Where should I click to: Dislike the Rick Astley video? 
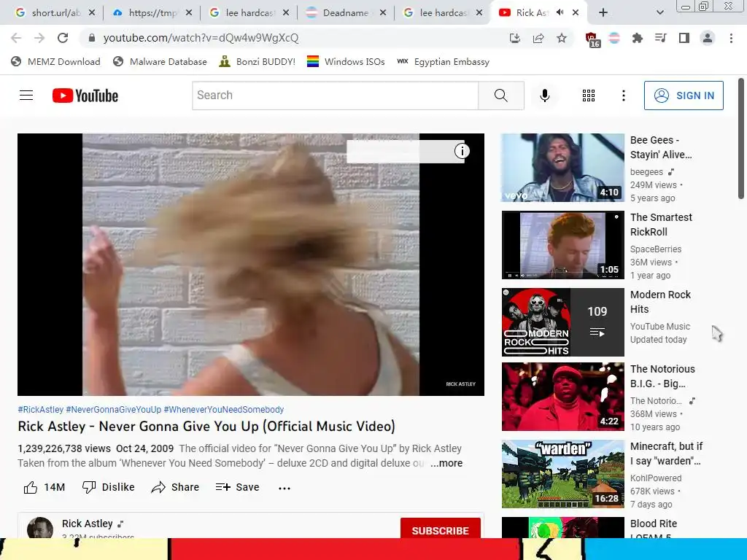coord(108,487)
